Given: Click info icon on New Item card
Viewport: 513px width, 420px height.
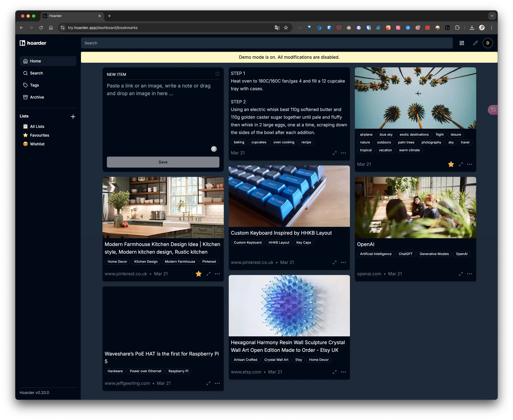Looking at the screenshot, I should tap(217, 74).
